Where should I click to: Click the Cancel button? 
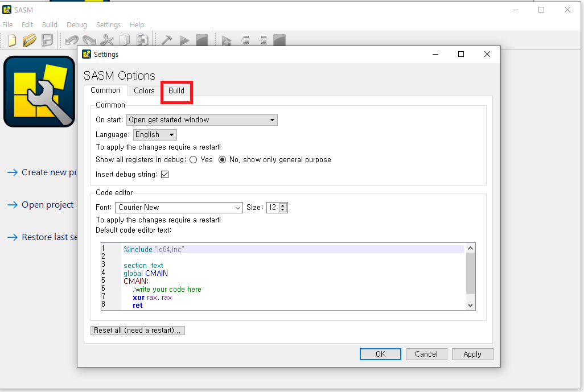tap(426, 354)
